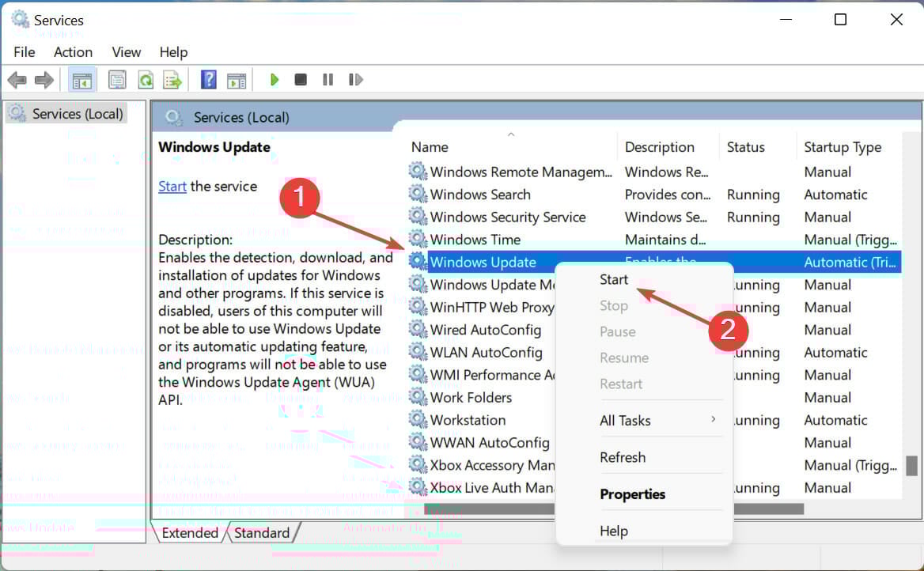Switch to the Standard tab
924x571 pixels.
tap(262, 533)
